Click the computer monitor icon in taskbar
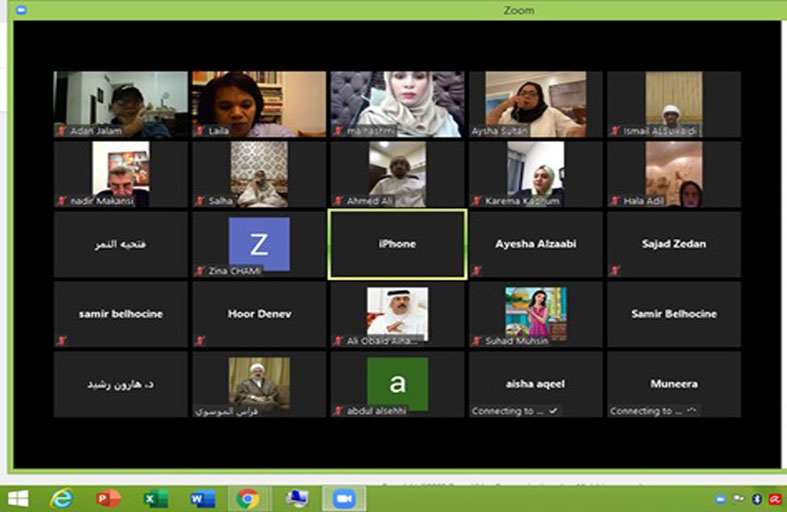787x512 pixels. click(296, 498)
